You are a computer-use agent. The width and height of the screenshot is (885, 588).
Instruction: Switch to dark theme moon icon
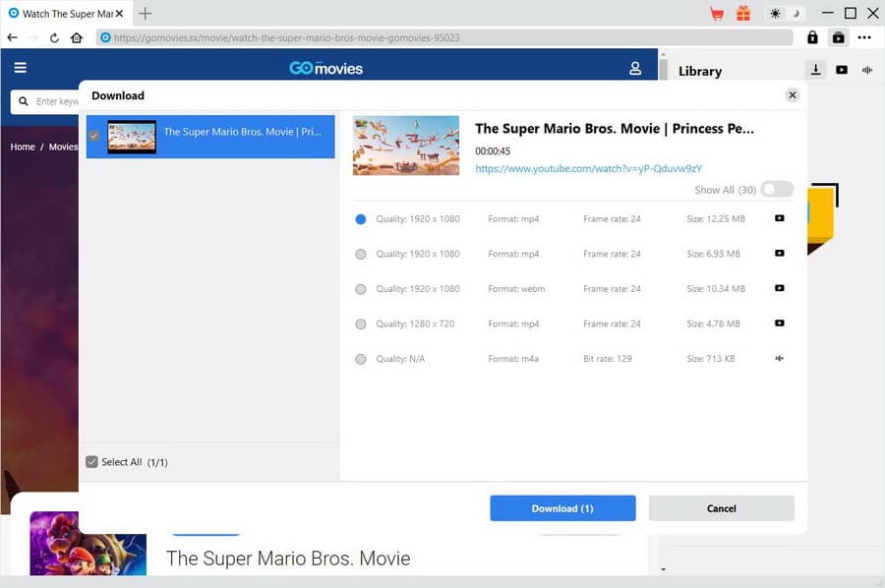[x=796, y=13]
